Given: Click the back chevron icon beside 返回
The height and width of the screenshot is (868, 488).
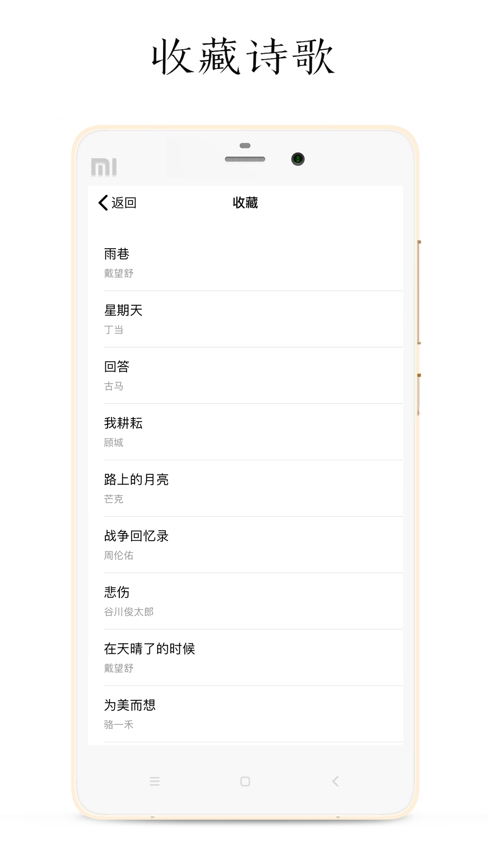Looking at the screenshot, I should pos(102,203).
